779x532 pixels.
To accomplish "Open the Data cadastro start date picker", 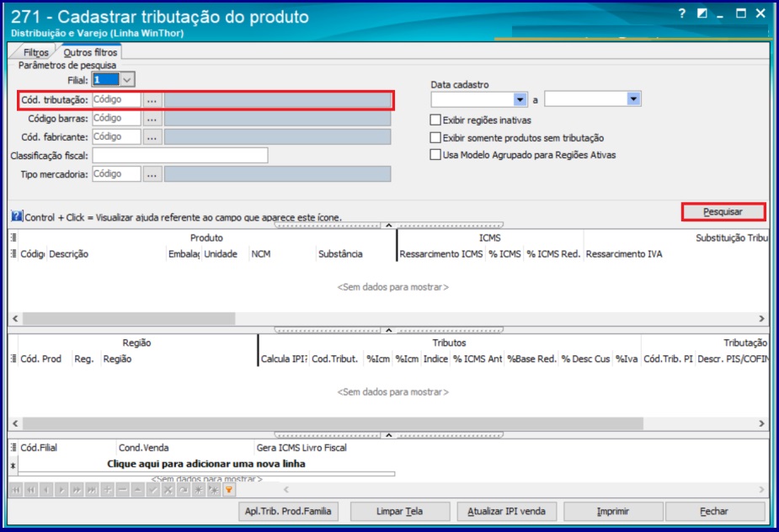I will tap(520, 99).
